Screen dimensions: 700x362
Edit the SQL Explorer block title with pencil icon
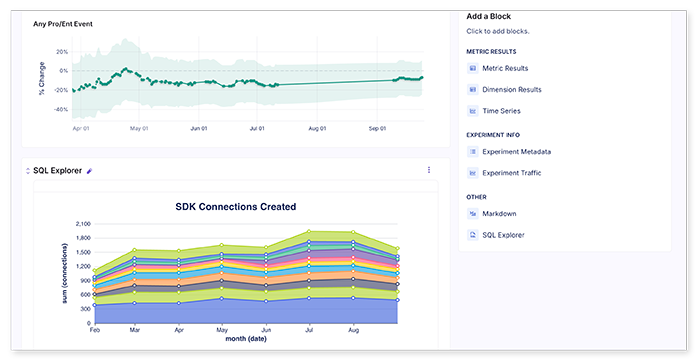(x=89, y=171)
